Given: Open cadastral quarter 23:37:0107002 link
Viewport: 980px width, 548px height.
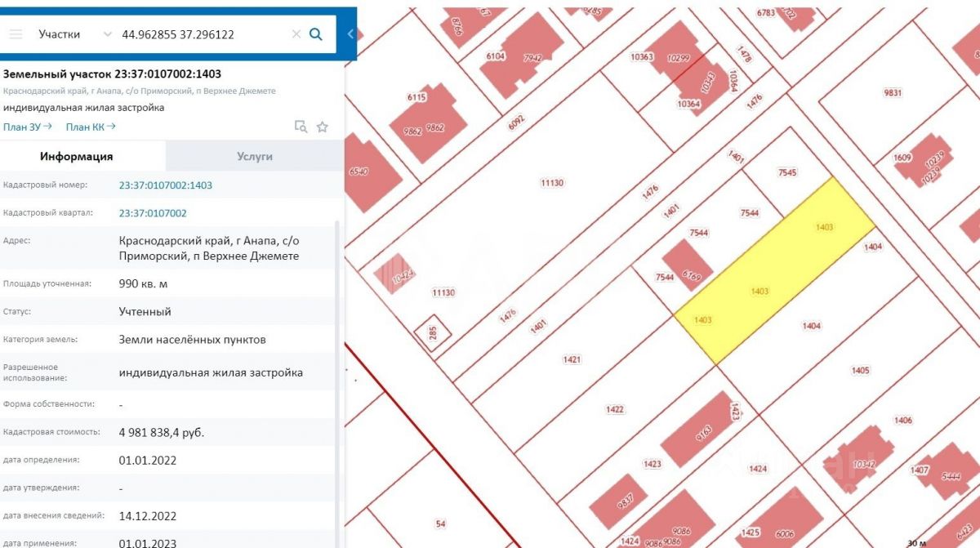Looking at the screenshot, I should 153,213.
